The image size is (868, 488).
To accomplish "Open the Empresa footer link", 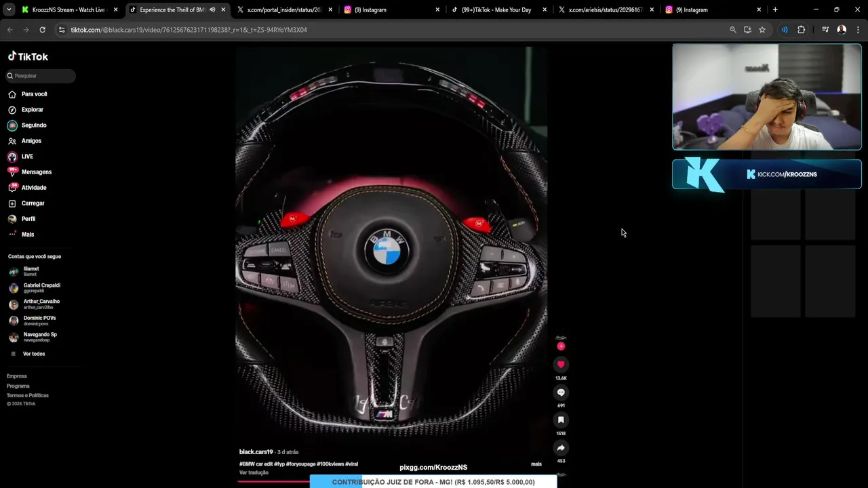I will (x=17, y=376).
